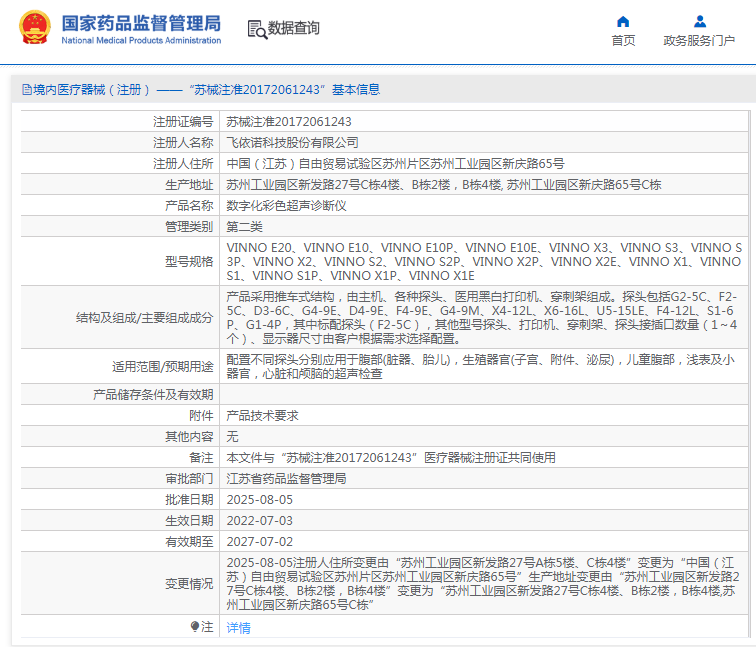756x647 pixels.
Task: Click the 有效期至 row label
Action: pos(189,541)
